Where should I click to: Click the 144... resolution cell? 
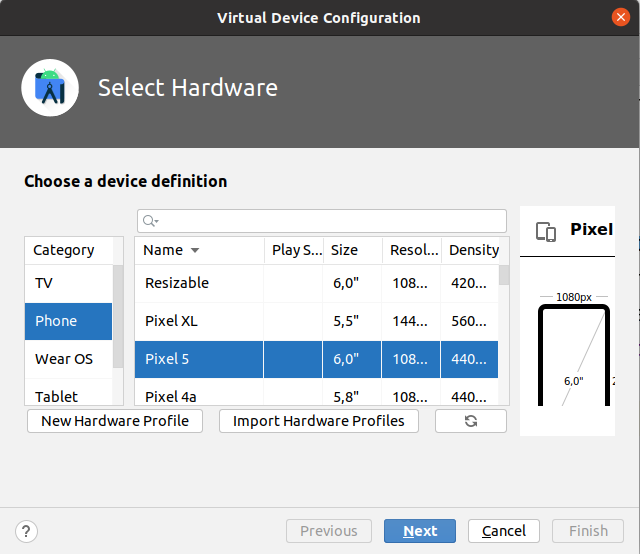pos(411,321)
